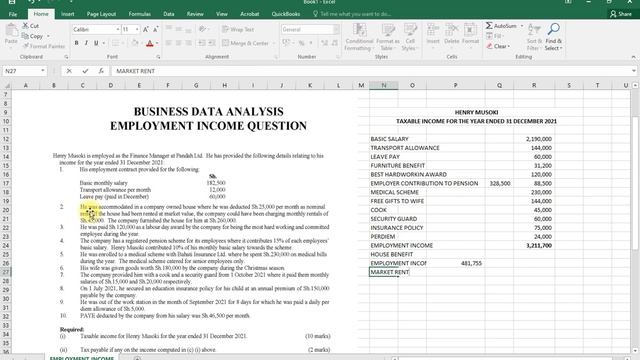
Task: Select column N header
Action: click(384, 85)
